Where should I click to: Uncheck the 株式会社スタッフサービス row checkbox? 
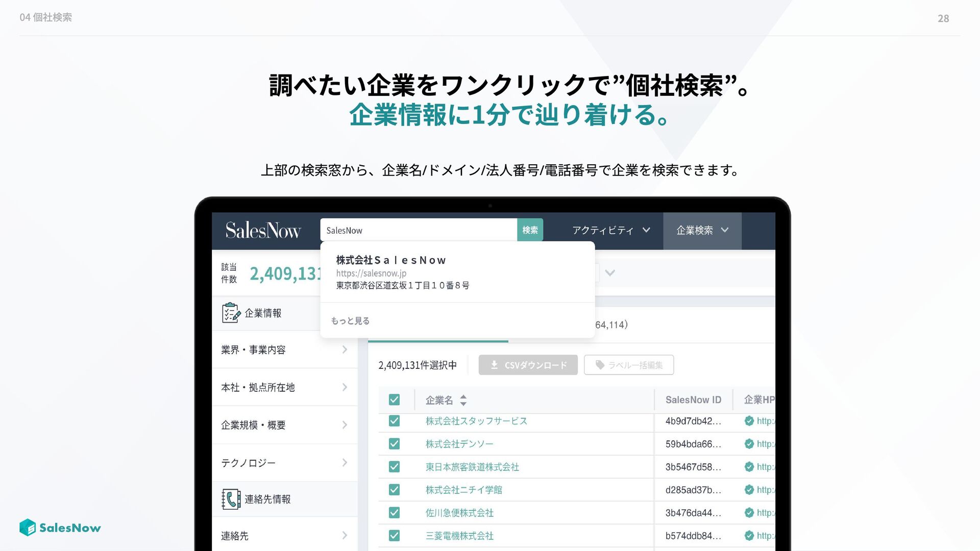[x=394, y=421]
